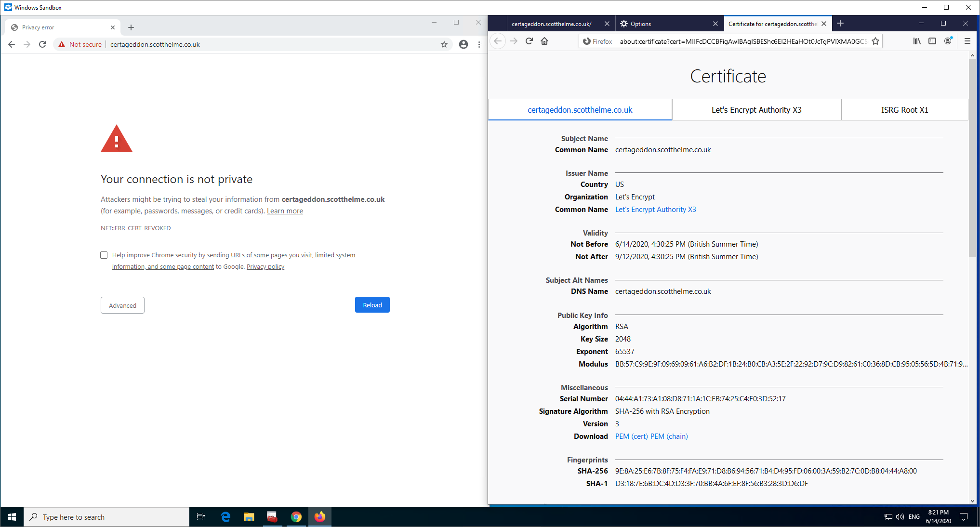Switch to Let's Encrypt Authority X3 tab
This screenshot has height=527, width=980.
tap(756, 110)
